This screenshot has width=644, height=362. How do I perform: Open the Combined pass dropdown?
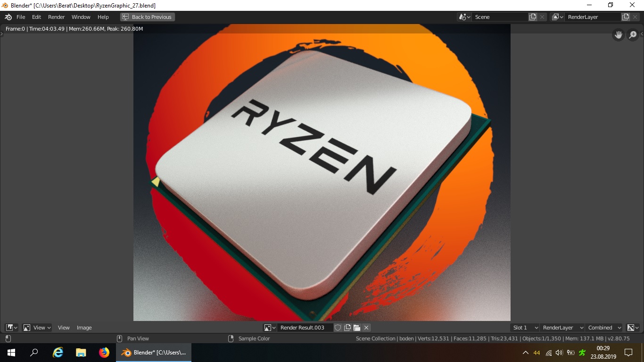click(x=604, y=328)
